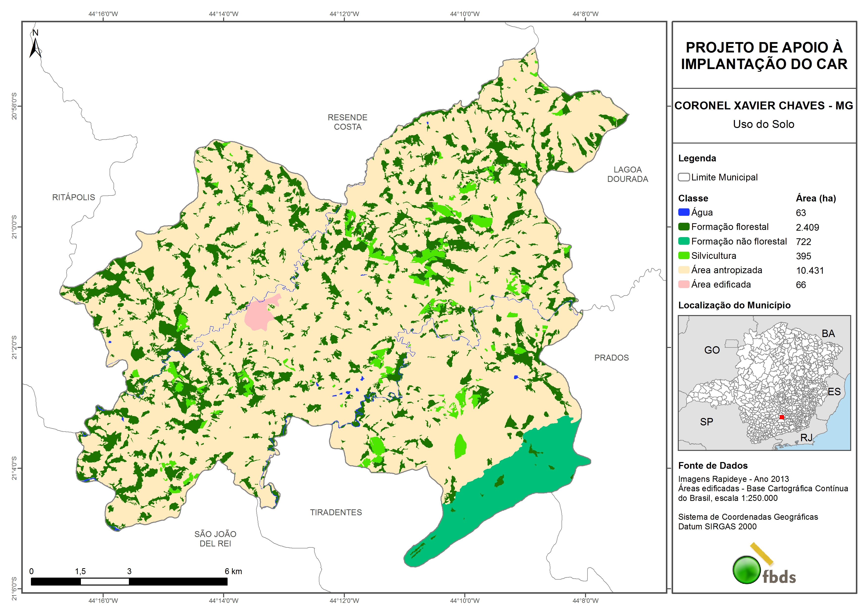The height and width of the screenshot is (614, 868).
Task: Click the CORONEL XAVIER CHAVES - MG title
Action: (763, 105)
